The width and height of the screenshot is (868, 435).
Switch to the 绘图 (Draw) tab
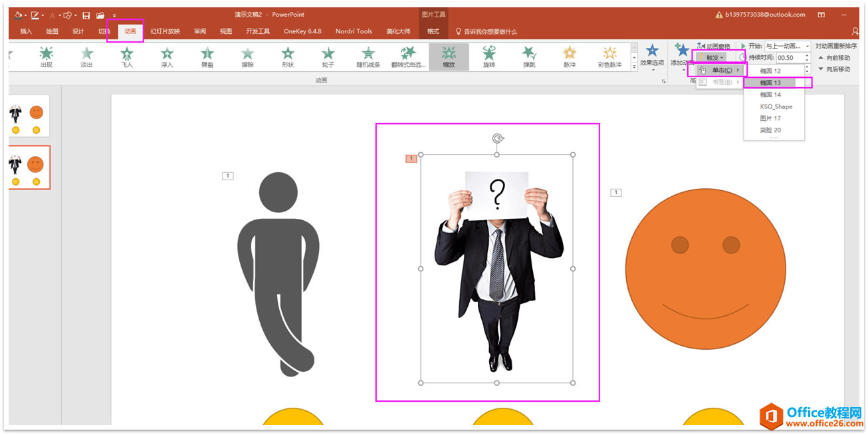pyautogui.click(x=52, y=31)
